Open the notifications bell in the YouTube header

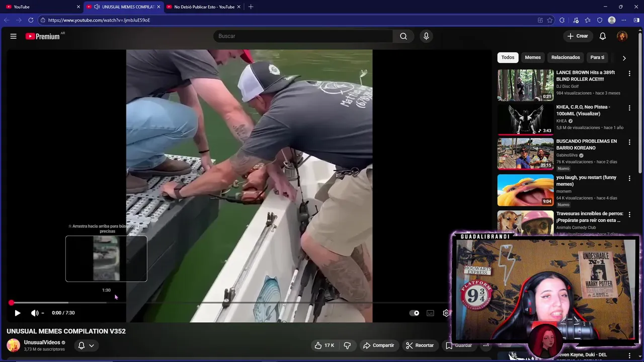[x=603, y=36]
